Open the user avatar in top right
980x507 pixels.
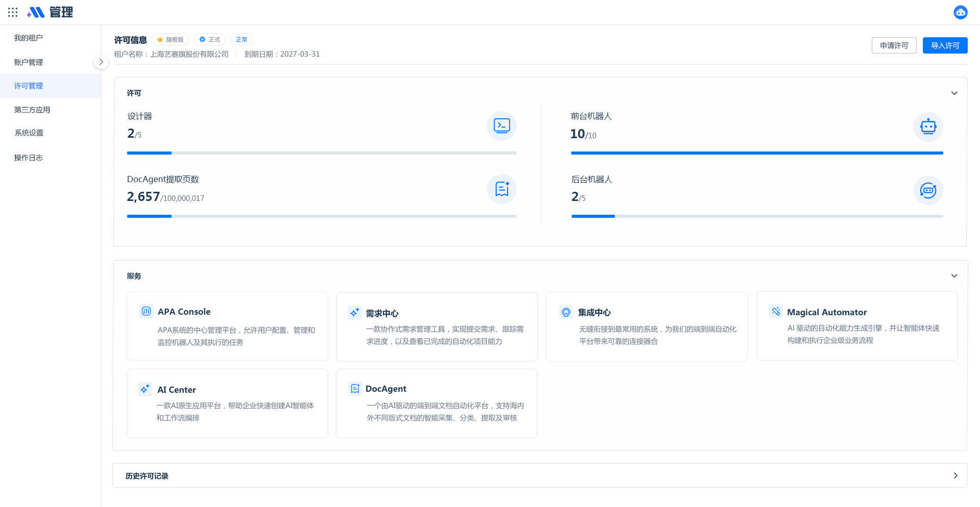(x=960, y=12)
